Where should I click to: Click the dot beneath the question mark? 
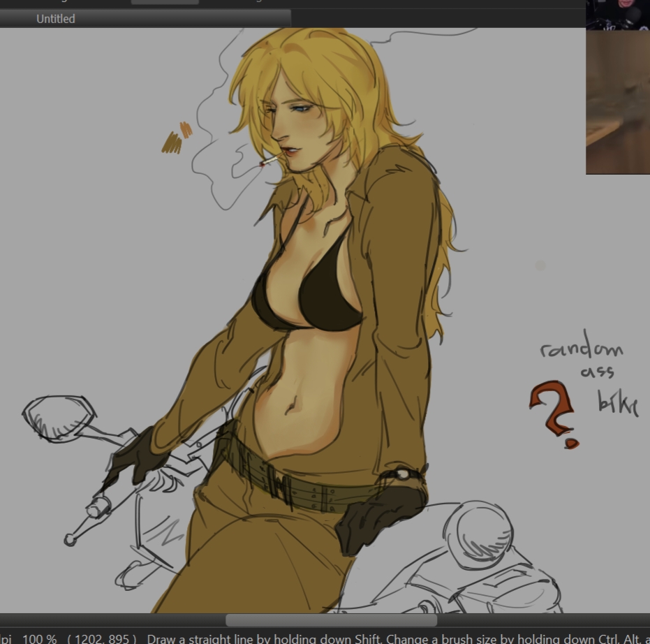(571, 443)
